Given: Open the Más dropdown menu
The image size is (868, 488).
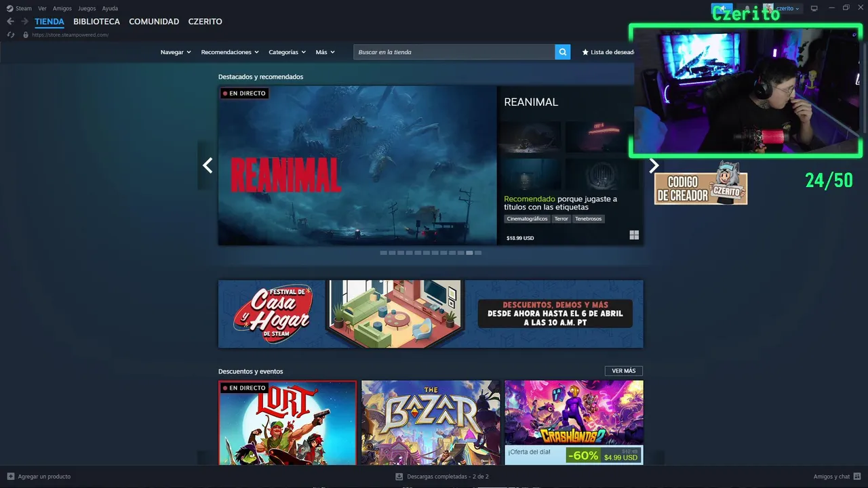Looking at the screenshot, I should point(325,52).
